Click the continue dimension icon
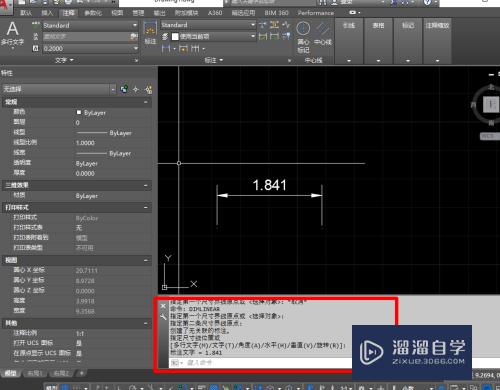 pos(195,49)
